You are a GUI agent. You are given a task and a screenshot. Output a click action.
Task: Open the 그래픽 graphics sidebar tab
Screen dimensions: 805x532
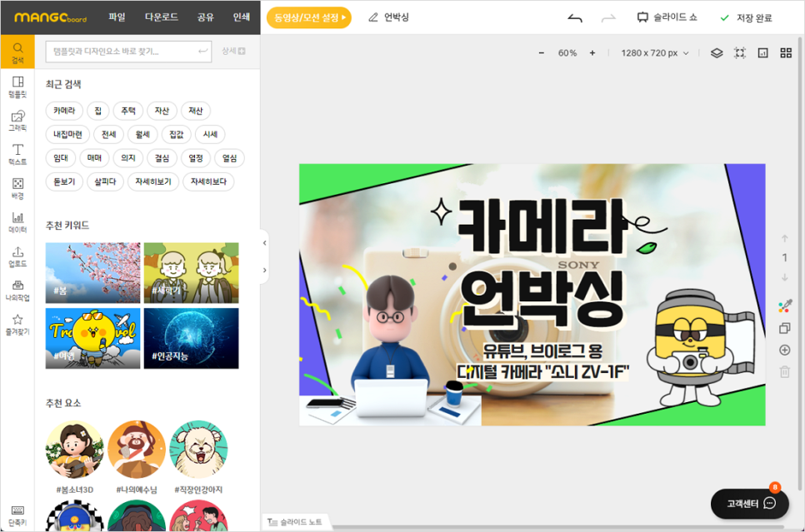[17, 121]
